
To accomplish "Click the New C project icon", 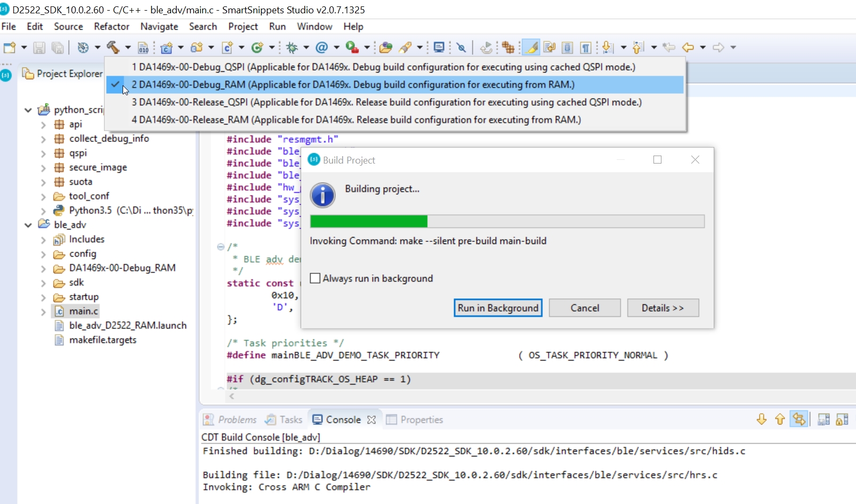I will 167,47.
